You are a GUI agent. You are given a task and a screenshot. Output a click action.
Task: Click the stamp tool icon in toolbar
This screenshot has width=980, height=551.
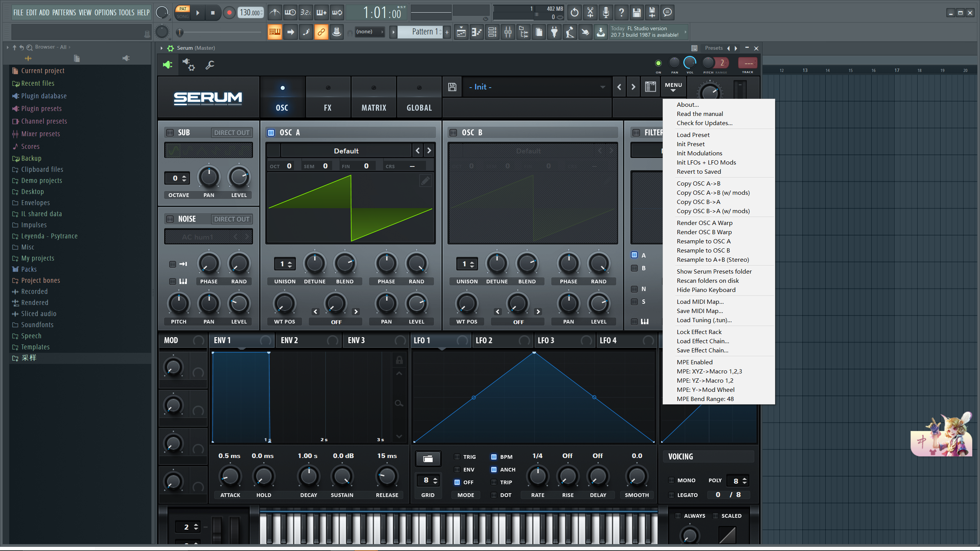[336, 32]
